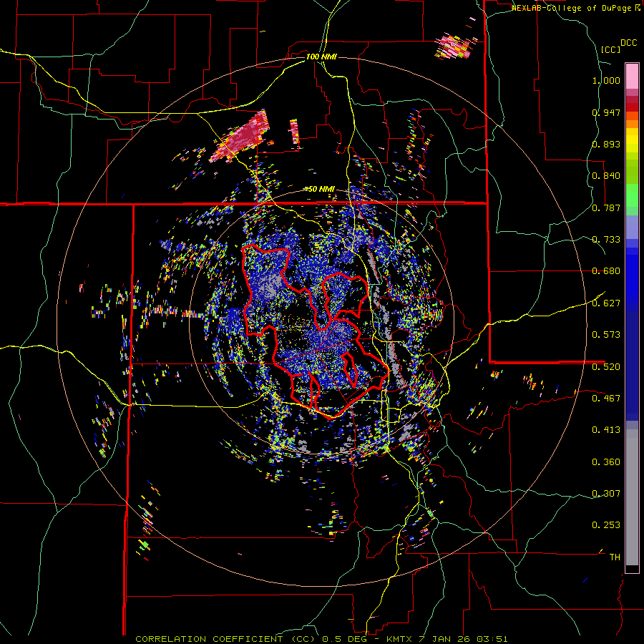Pick the light pink segment of color bar
This screenshot has height=644, width=644.
pyautogui.click(x=632, y=76)
